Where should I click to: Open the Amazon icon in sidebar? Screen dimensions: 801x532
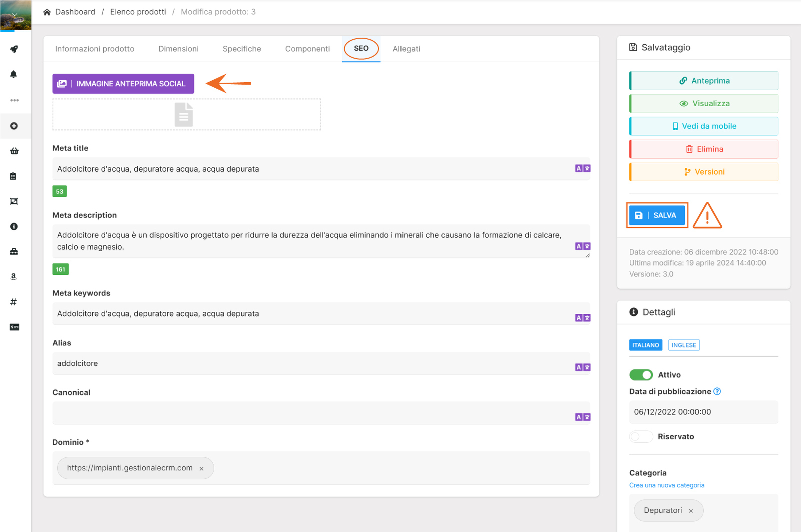14,276
